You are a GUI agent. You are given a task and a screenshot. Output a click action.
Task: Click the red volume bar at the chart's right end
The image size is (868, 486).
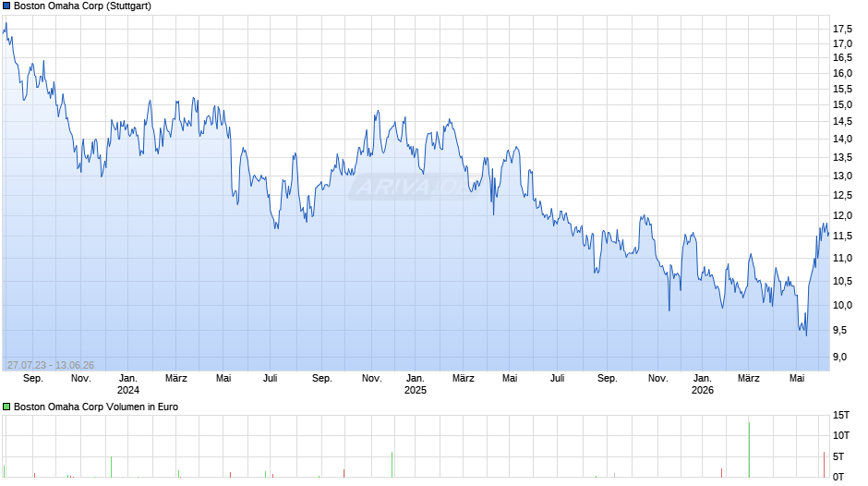point(824,465)
